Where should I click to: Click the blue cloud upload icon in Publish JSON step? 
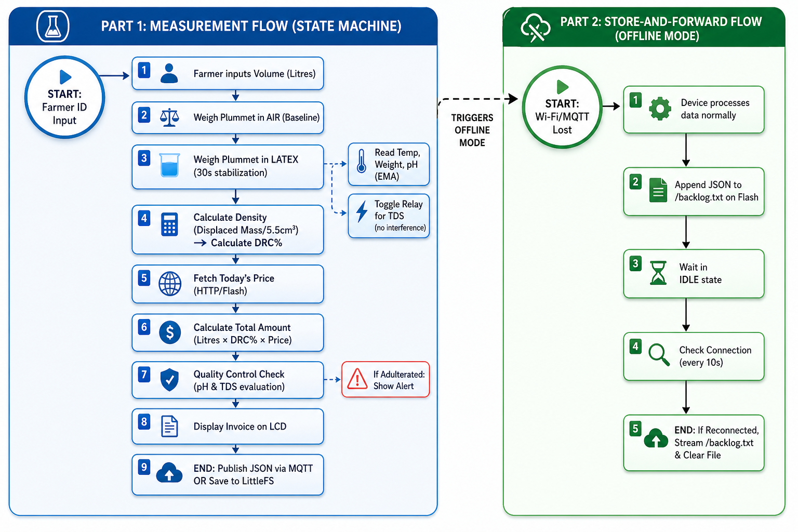(169, 473)
